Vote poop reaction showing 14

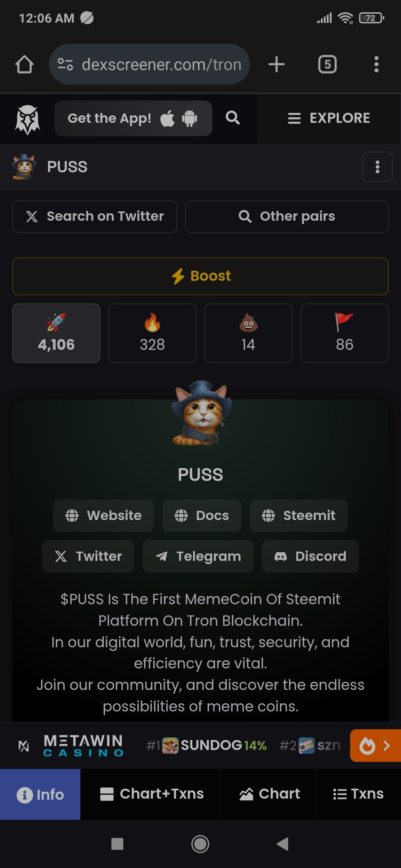[x=248, y=333]
